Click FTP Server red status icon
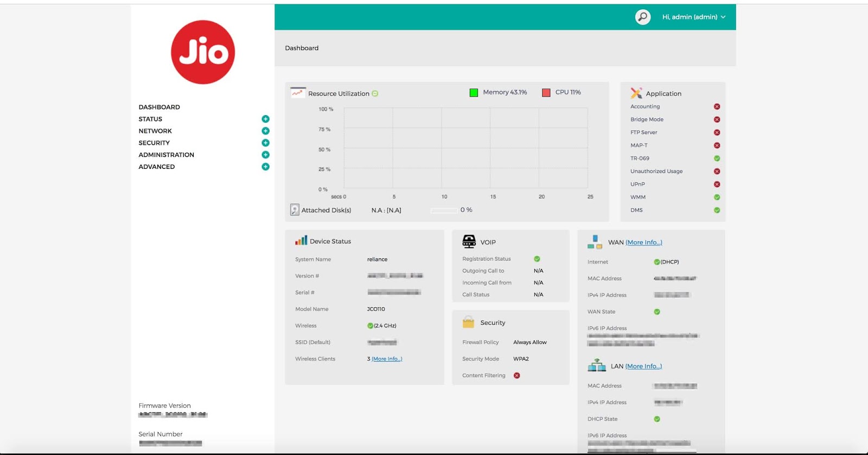The image size is (868, 455). (x=717, y=132)
